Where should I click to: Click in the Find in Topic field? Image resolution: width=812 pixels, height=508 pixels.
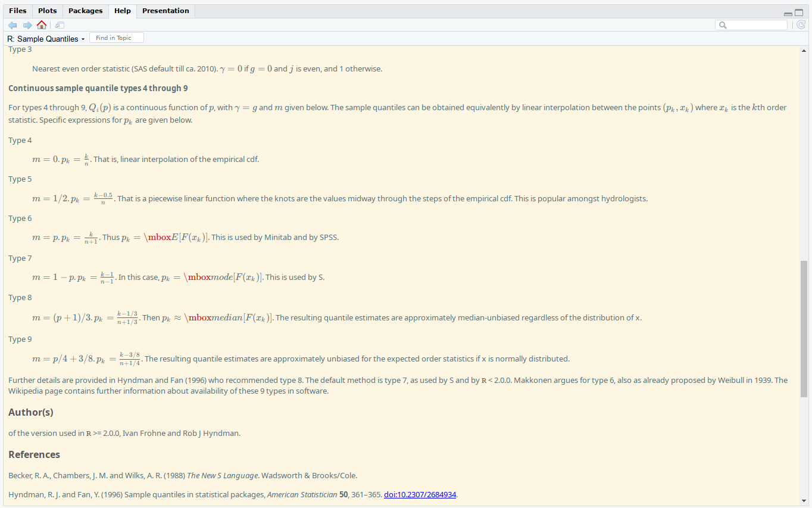pyautogui.click(x=116, y=37)
